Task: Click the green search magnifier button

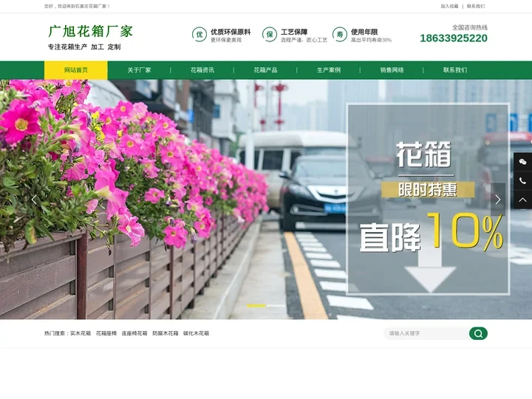Action: [478, 333]
